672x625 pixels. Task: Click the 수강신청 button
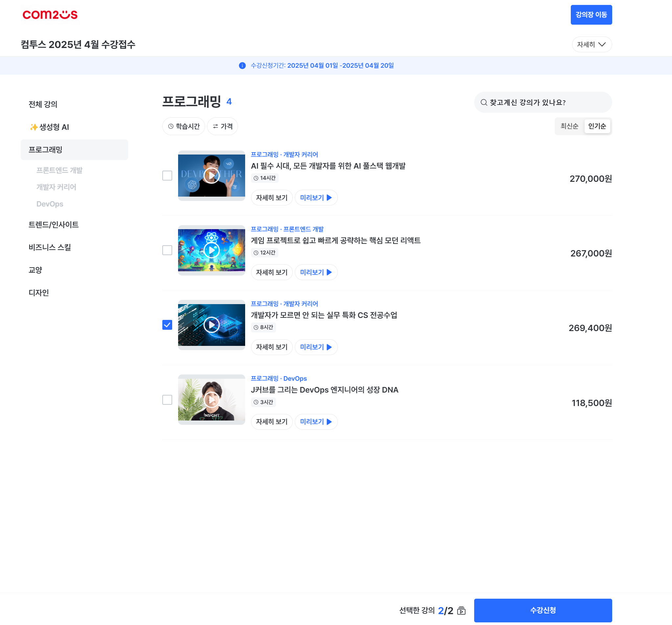[543, 611]
